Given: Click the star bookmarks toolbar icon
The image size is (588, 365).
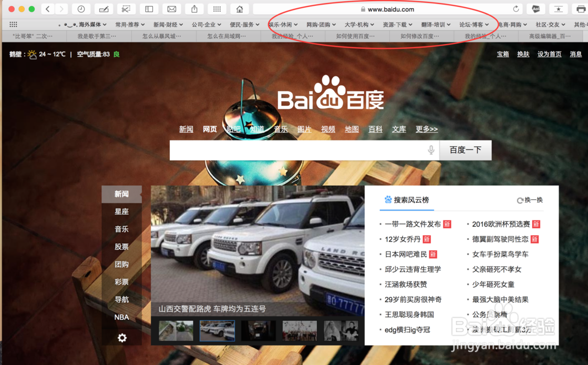Looking at the screenshot, I should [x=559, y=9].
